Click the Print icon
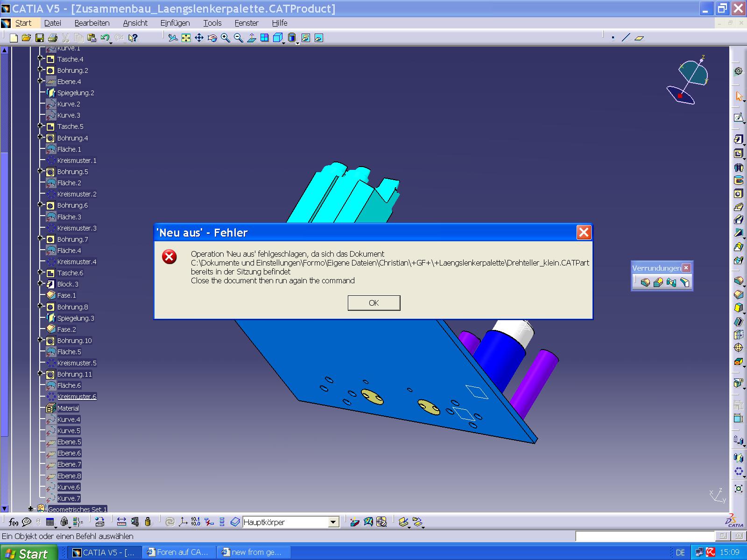This screenshot has height=560, width=747. (53, 38)
